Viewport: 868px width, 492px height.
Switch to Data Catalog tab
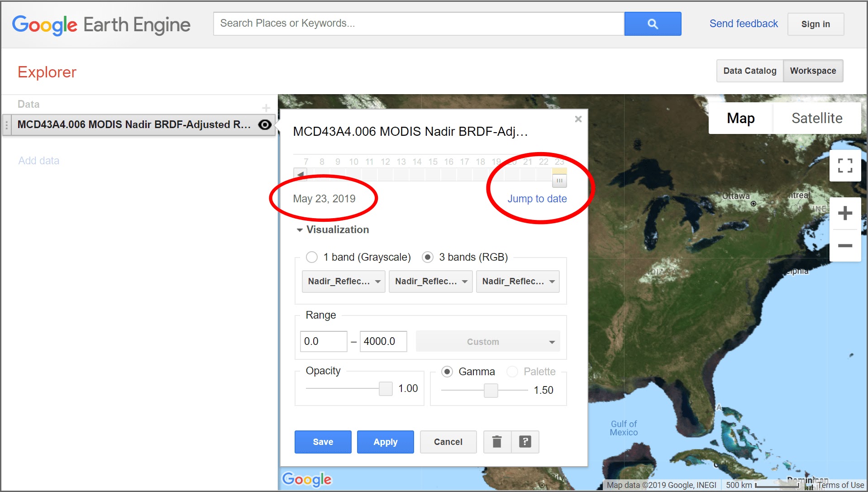click(x=750, y=71)
